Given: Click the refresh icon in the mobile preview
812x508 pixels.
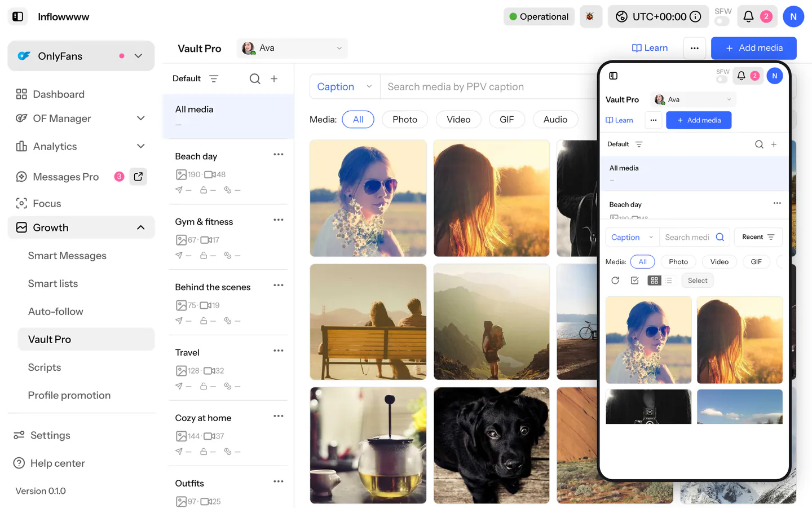Looking at the screenshot, I should pyautogui.click(x=615, y=281).
